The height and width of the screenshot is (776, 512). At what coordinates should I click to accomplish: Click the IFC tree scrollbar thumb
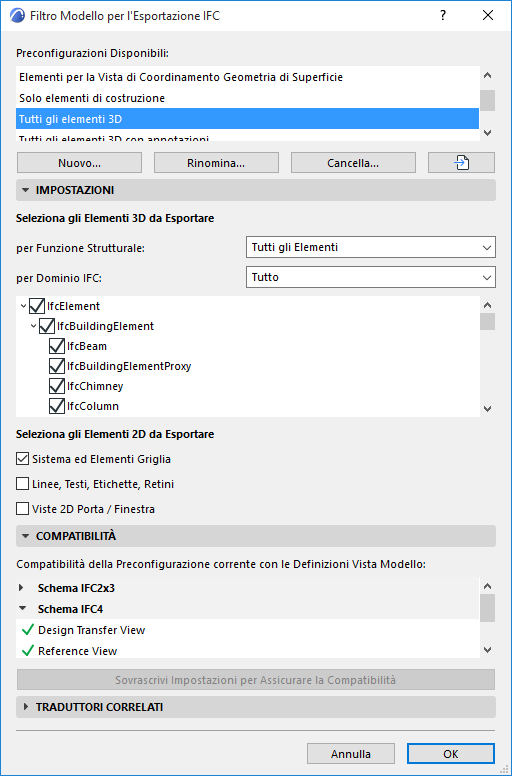(x=487, y=322)
